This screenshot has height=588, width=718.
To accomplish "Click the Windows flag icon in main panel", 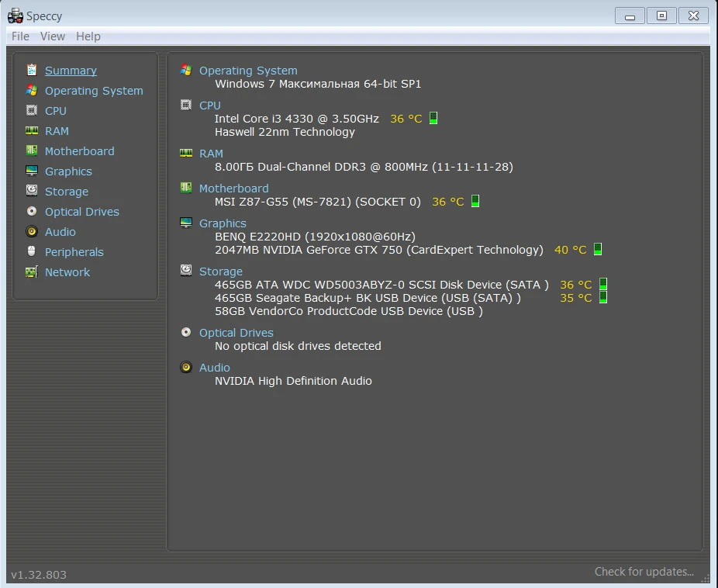I will pos(186,70).
